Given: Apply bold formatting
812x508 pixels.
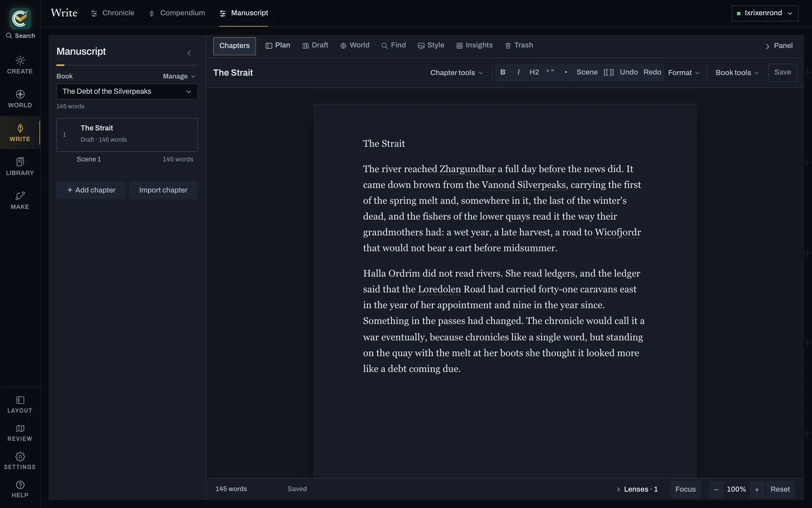Looking at the screenshot, I should tap(503, 72).
